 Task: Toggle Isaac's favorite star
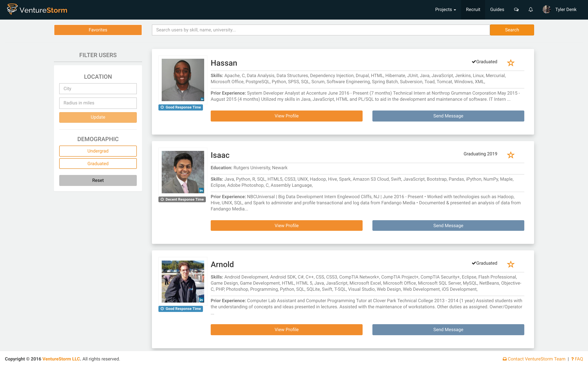(511, 155)
